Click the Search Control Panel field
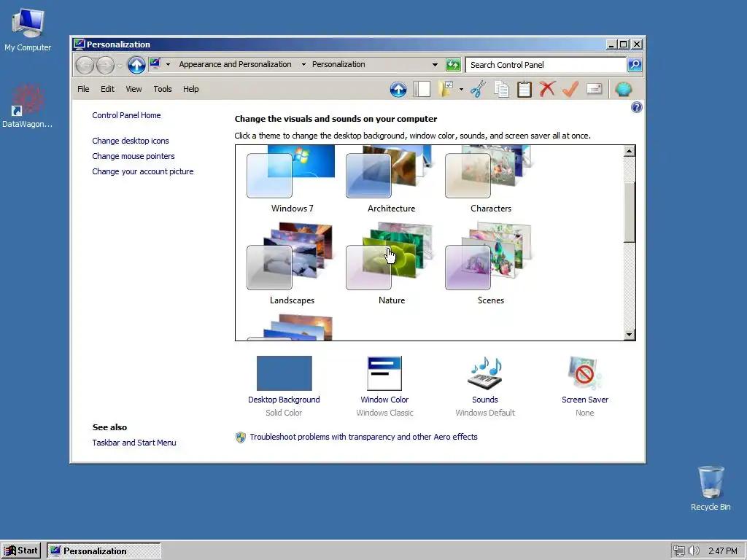Screen dimensions: 747x560 tap(546, 65)
